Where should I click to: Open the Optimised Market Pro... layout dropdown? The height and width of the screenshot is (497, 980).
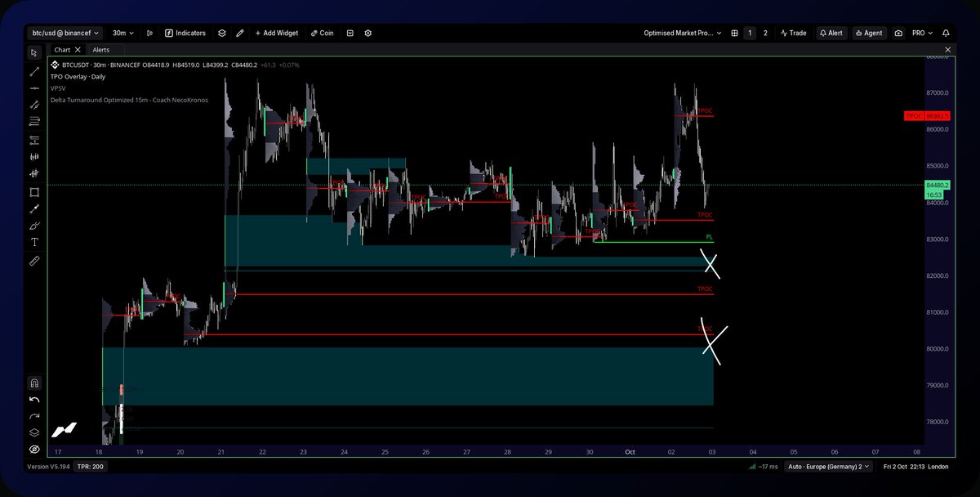(683, 34)
